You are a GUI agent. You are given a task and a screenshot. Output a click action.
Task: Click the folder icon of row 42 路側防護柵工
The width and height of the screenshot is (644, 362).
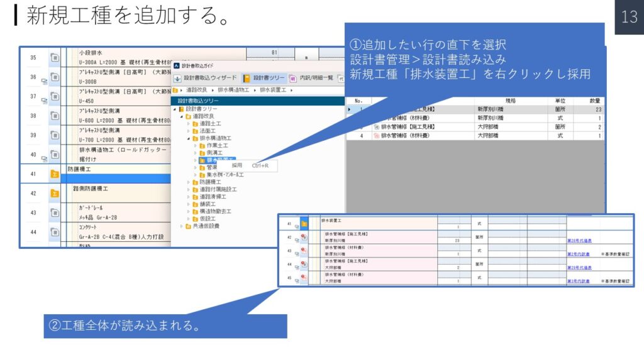pyautogui.click(x=55, y=193)
